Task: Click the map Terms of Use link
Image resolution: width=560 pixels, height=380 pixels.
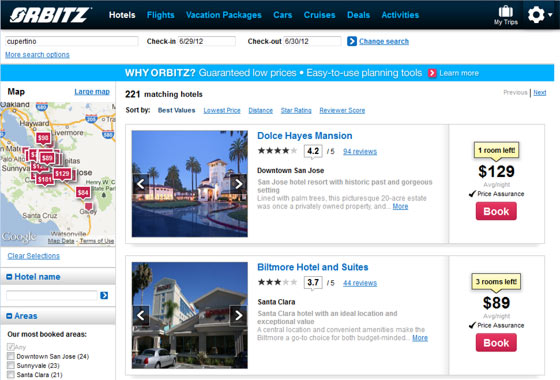Action: 97,241
